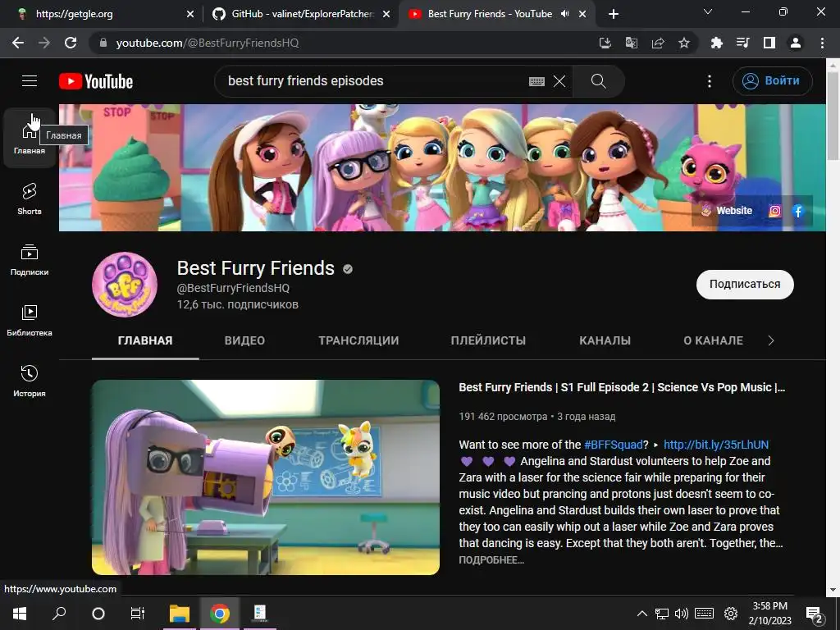This screenshot has width=840, height=630.
Task: Open Task View on taskbar
Action: 138,614
